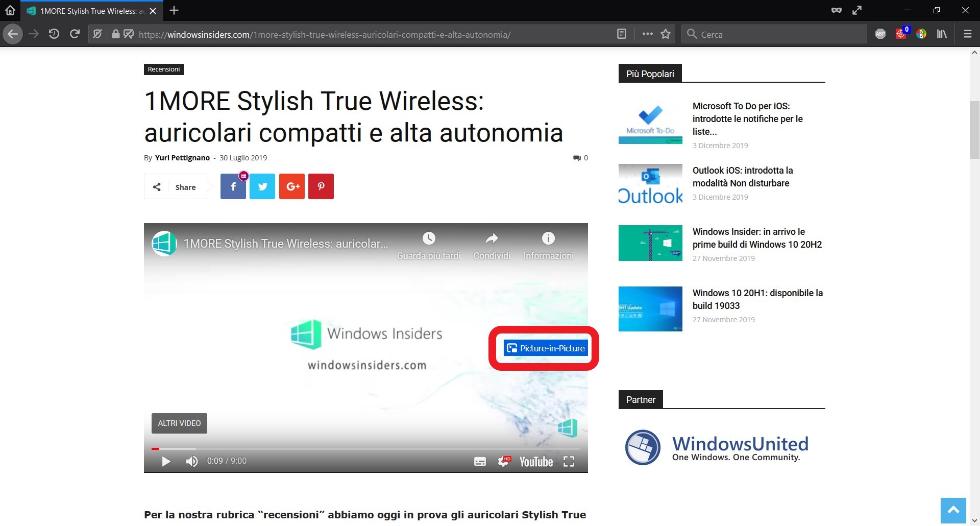The image size is (980, 526).
Task: Go forward to next page
Action: pos(34,34)
